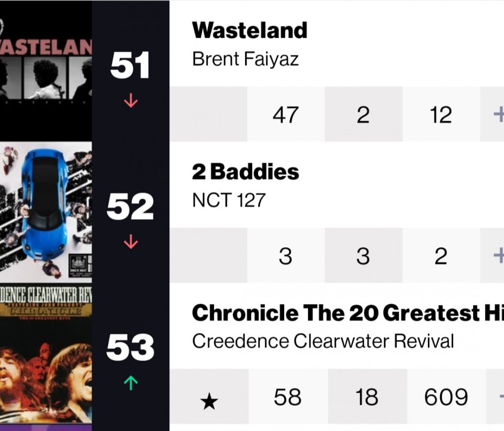504x431 pixels.
Task: Expand 2 Baddies row with plus icon
Action: point(499,256)
